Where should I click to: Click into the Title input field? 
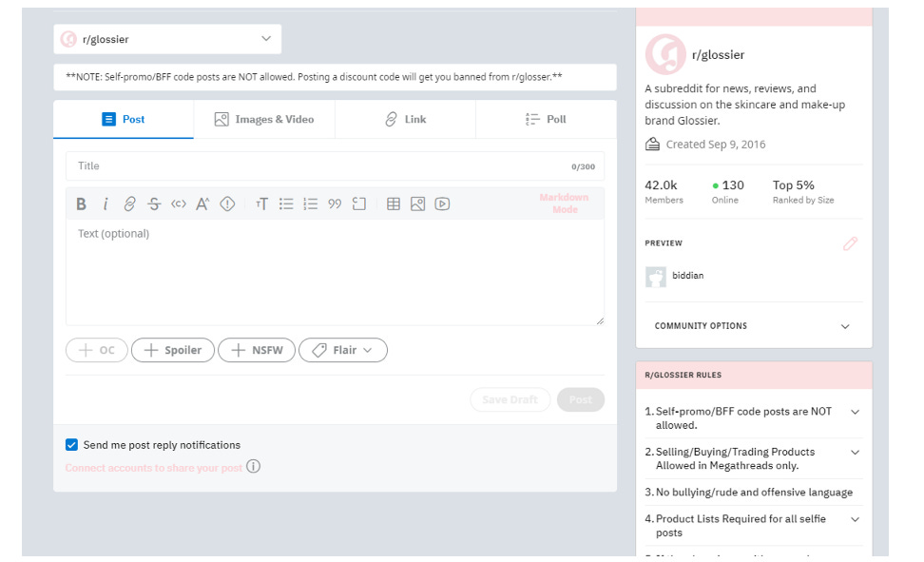coord(335,166)
